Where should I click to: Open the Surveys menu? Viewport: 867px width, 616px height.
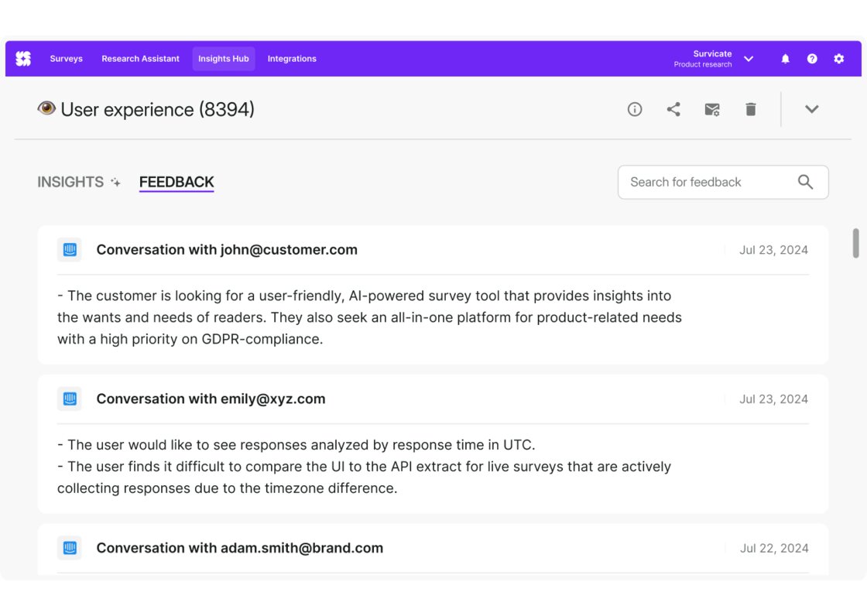(66, 59)
